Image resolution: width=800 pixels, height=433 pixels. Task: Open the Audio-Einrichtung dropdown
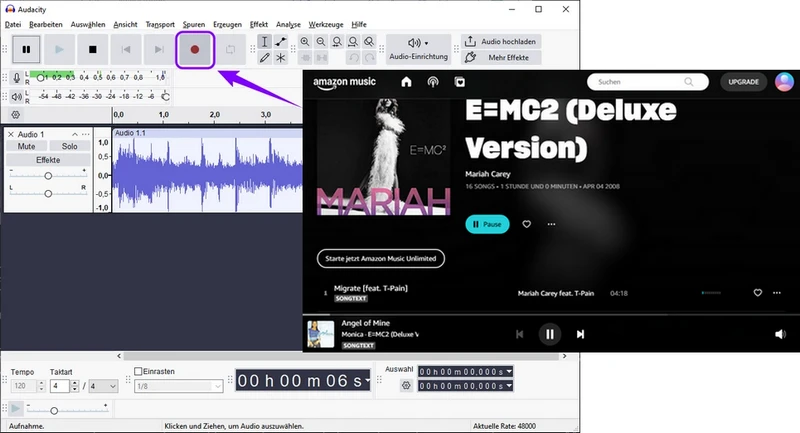click(x=418, y=49)
